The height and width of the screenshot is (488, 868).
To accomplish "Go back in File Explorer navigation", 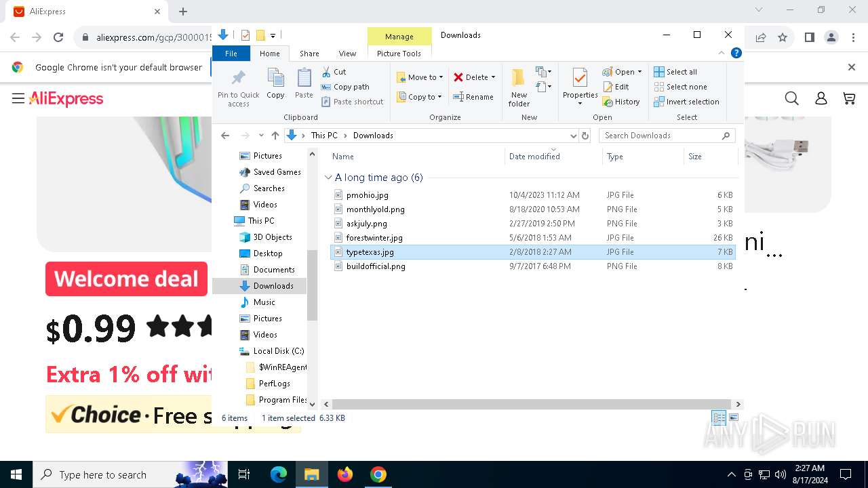I will pos(225,136).
